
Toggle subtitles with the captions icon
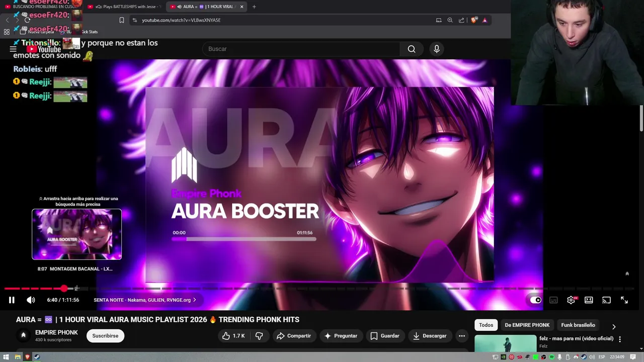[553, 300]
